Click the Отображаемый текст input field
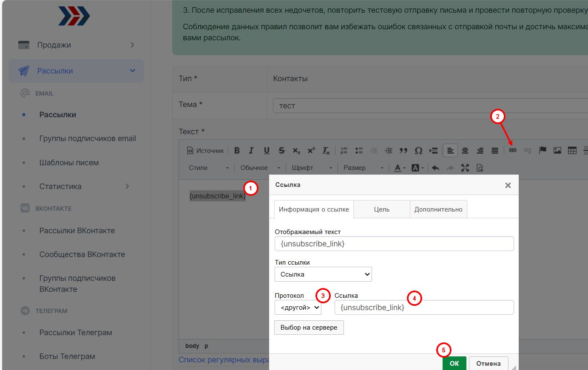Viewport: 588px width, 370px height. [394, 244]
